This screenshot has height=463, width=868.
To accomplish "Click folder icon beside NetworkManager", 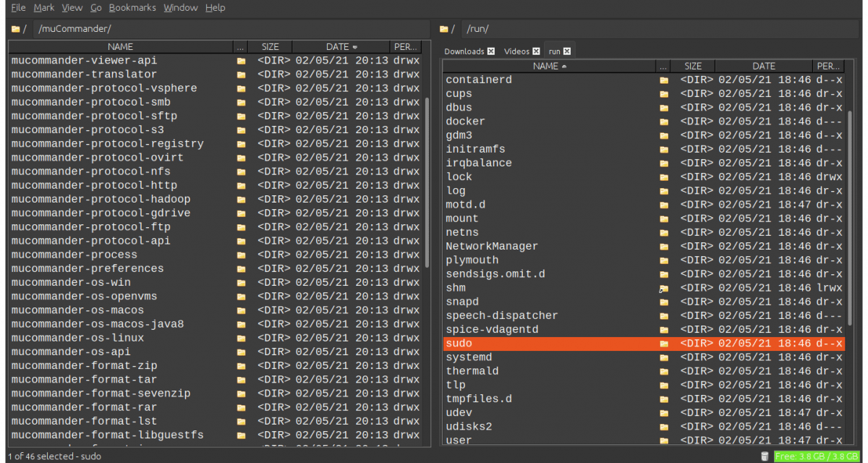I will coord(664,246).
